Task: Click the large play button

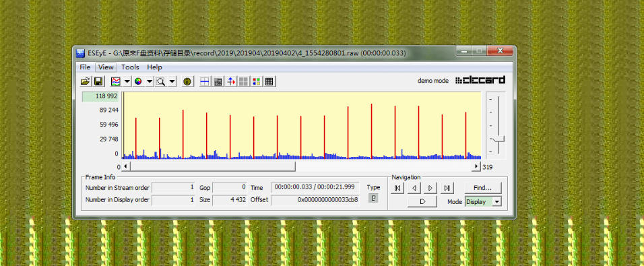Action: (422, 201)
